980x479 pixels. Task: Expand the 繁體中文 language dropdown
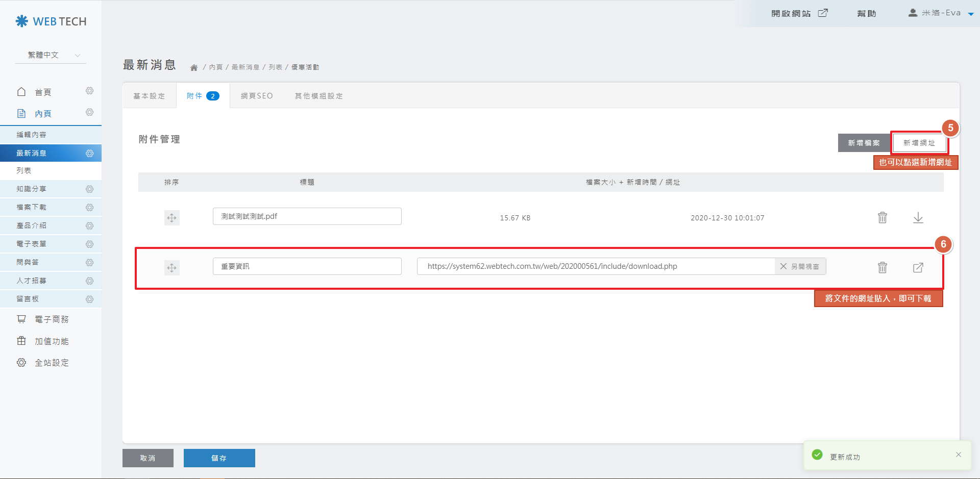51,55
